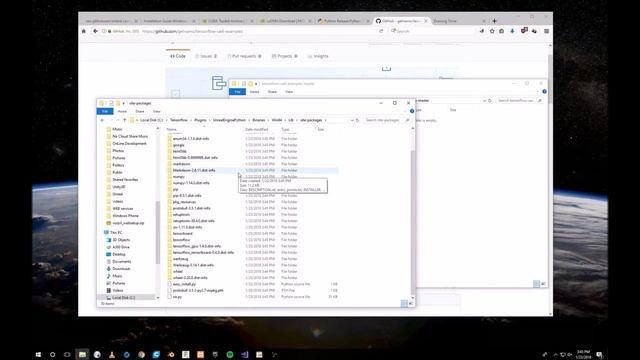
Task: Go up one folder level in site-packages window
Action: pos(124,120)
